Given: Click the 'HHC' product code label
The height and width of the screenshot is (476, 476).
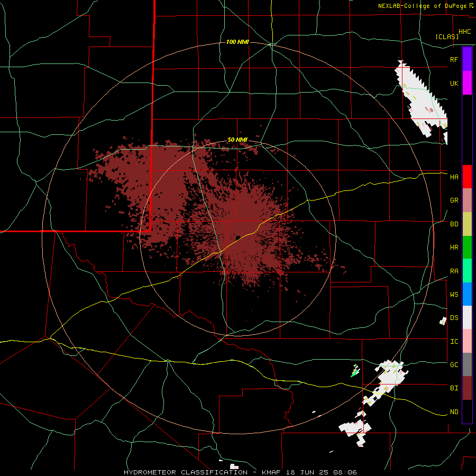Looking at the screenshot, I should [464, 32].
